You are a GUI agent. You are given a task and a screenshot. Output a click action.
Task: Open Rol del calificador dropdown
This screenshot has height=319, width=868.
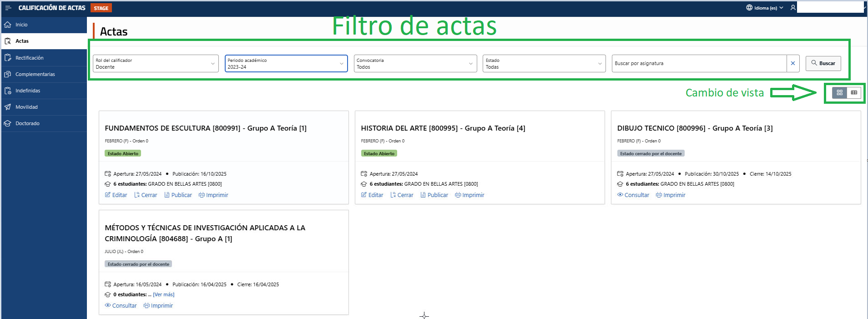[x=156, y=63]
